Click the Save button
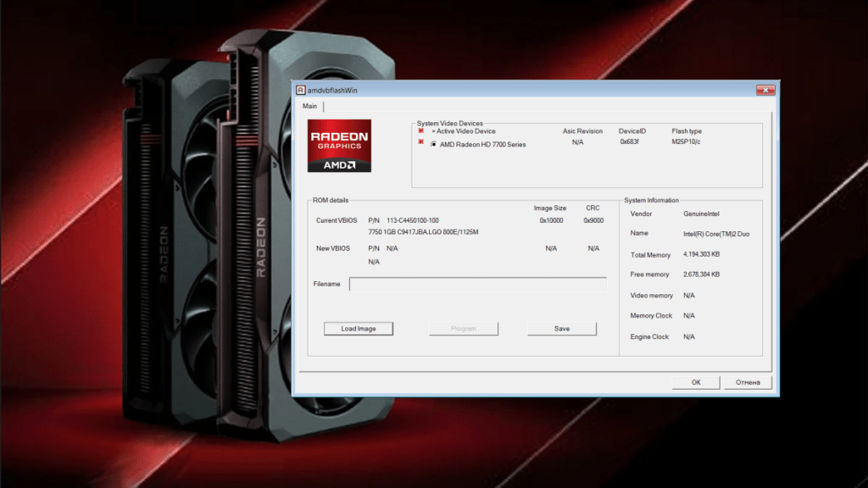The width and height of the screenshot is (868, 488). tap(562, 329)
